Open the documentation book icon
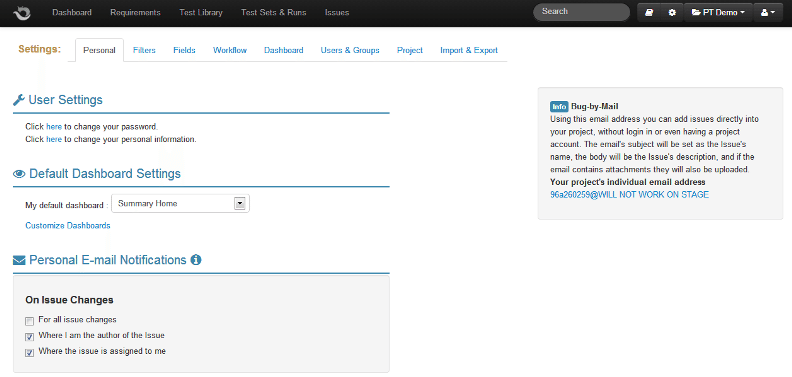Screen dimensions: 792x377 (649, 13)
